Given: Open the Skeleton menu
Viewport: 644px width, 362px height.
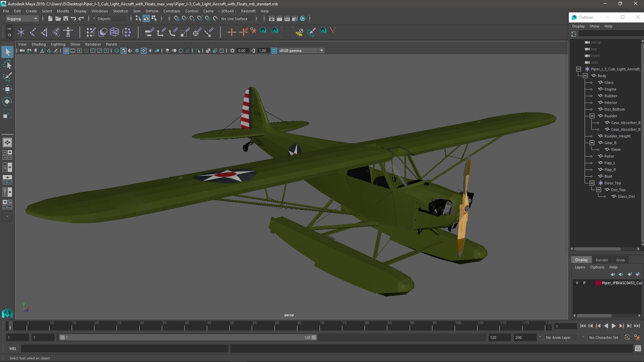Looking at the screenshot, I should [x=120, y=11].
